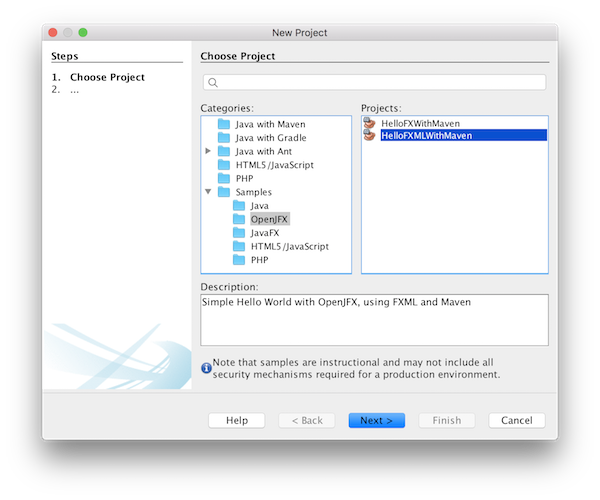Select the top-level PHP category
The image size is (600, 500).
pos(244,178)
